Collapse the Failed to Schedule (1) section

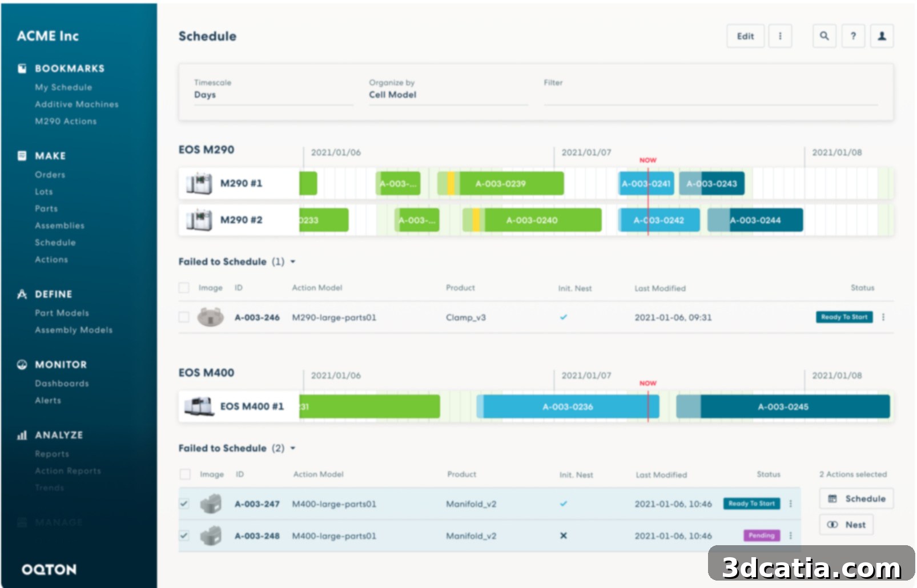tap(293, 261)
